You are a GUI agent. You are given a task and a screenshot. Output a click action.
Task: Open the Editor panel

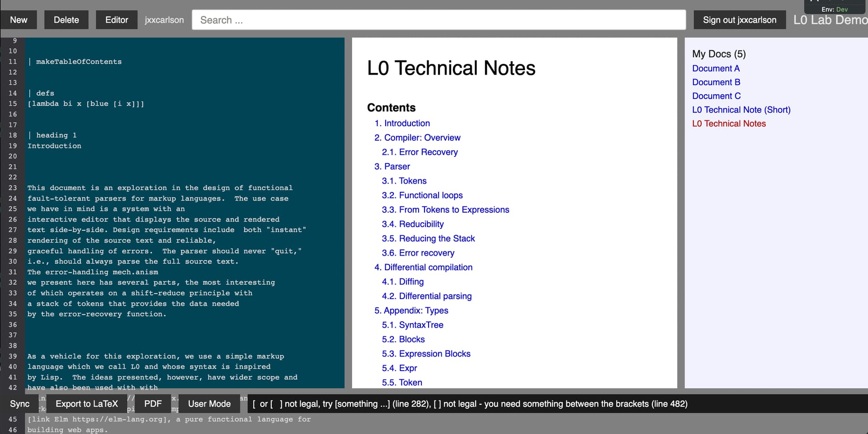[116, 19]
